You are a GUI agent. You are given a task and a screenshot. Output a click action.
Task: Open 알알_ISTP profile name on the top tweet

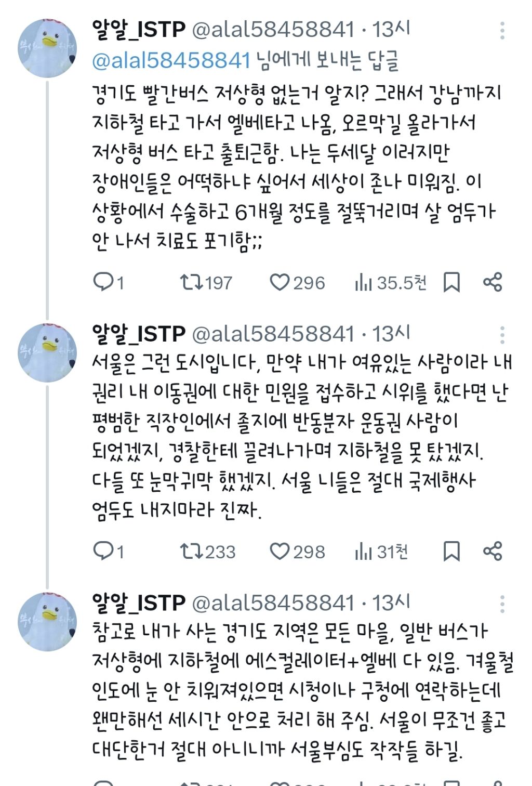[x=139, y=30]
